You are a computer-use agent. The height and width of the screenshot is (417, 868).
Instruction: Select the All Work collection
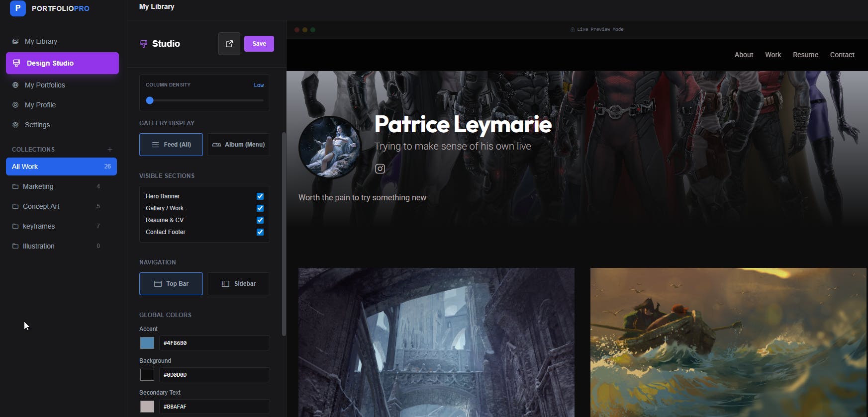coord(61,167)
